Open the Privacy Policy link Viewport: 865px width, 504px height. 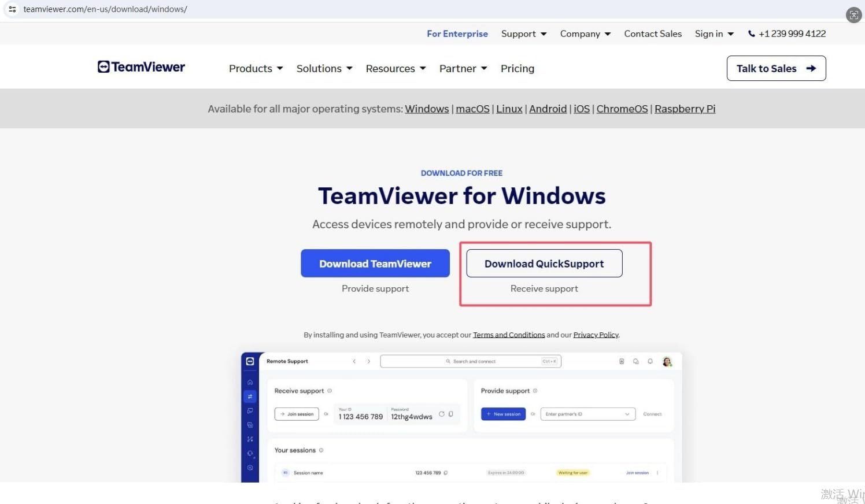click(x=596, y=335)
